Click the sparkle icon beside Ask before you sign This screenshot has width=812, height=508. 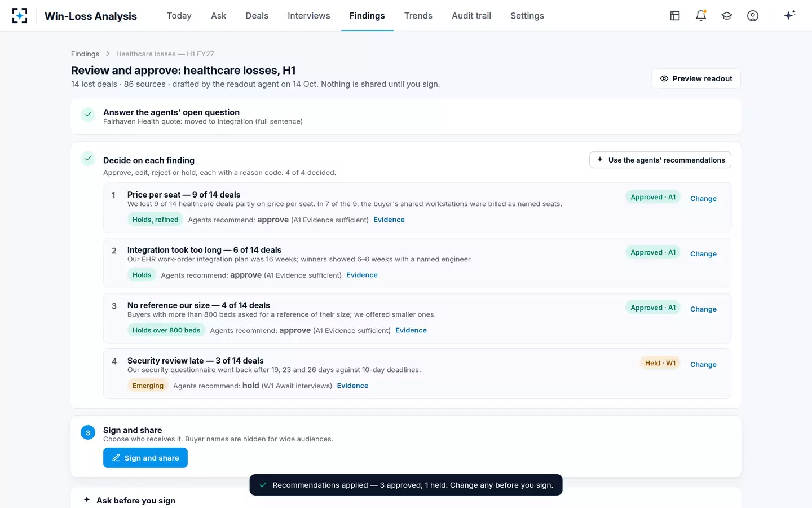pyautogui.click(x=87, y=500)
